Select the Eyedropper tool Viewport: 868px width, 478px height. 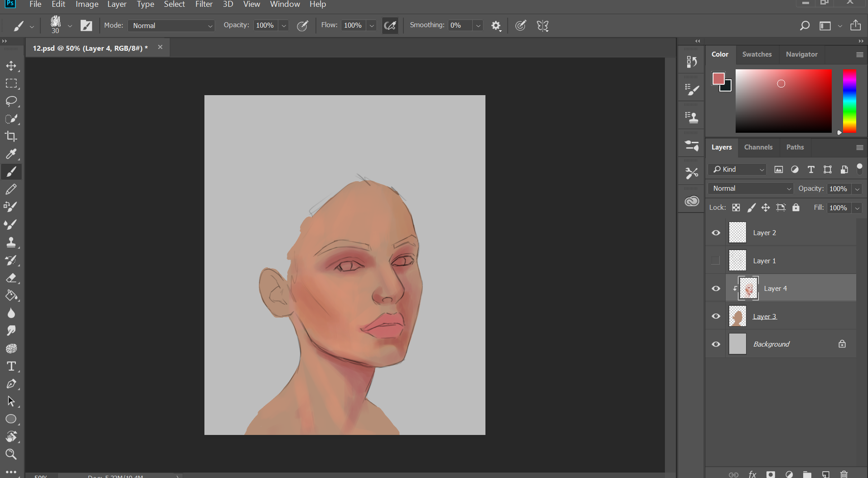pos(11,154)
